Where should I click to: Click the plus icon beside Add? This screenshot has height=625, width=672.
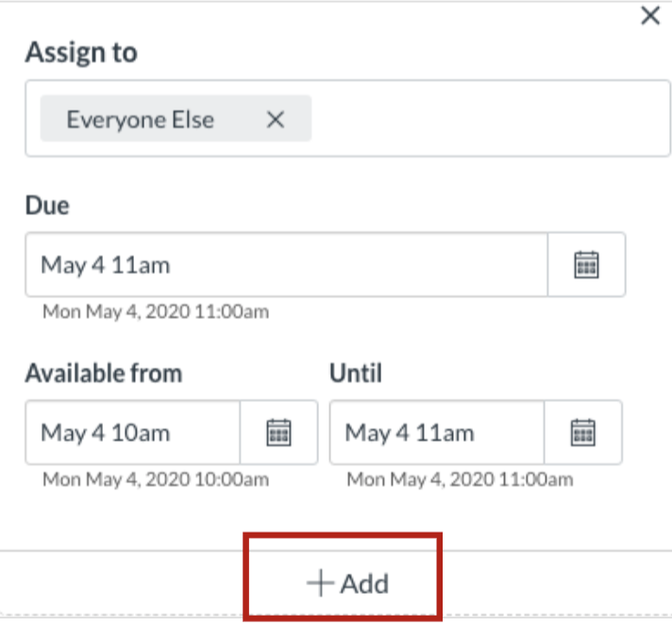[x=320, y=583]
